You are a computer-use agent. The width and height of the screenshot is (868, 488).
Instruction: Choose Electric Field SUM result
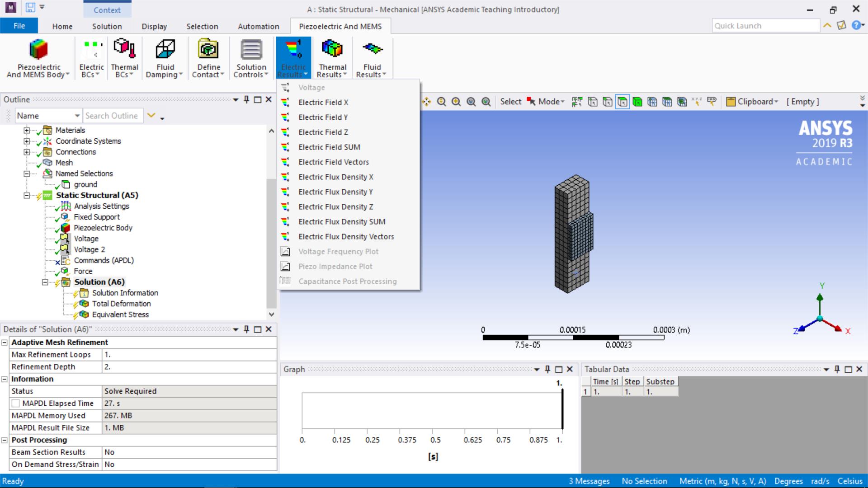[x=349, y=147]
